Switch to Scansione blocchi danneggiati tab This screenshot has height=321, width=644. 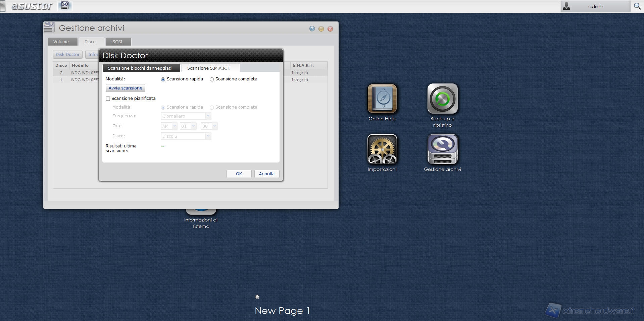coord(140,68)
